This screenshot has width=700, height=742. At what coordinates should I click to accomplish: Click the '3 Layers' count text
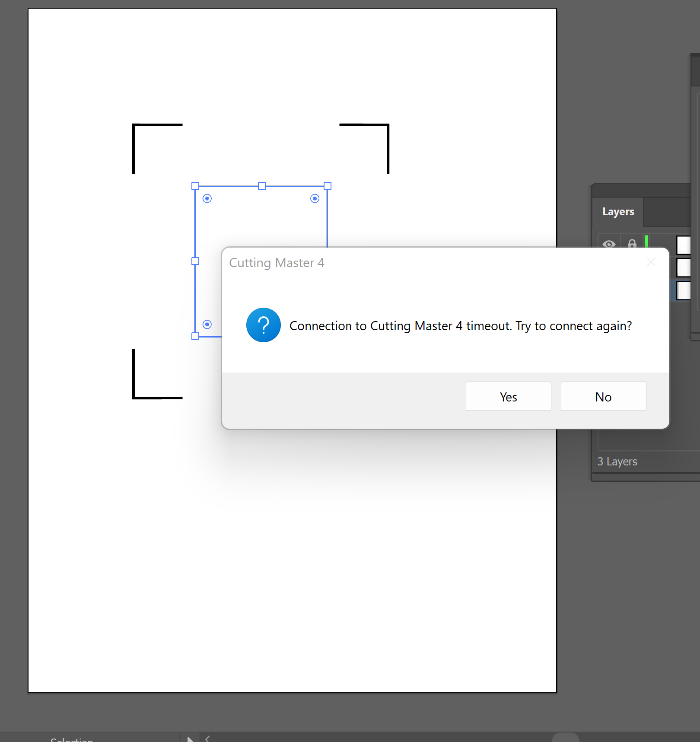click(617, 462)
